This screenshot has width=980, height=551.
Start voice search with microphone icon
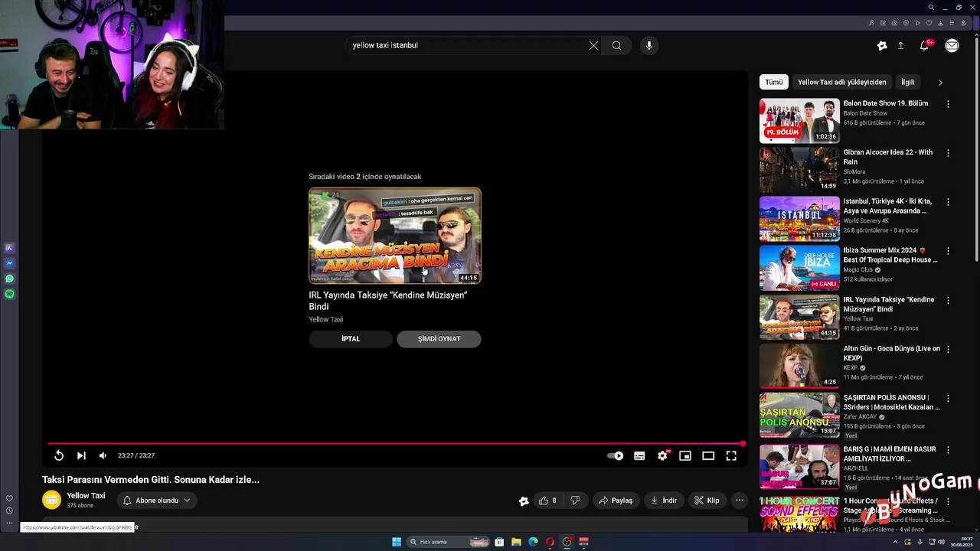pyautogui.click(x=649, y=45)
